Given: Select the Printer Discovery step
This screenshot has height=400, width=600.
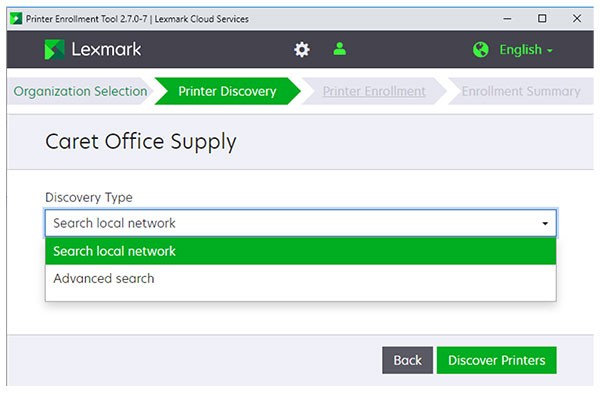Looking at the screenshot, I should click(227, 91).
